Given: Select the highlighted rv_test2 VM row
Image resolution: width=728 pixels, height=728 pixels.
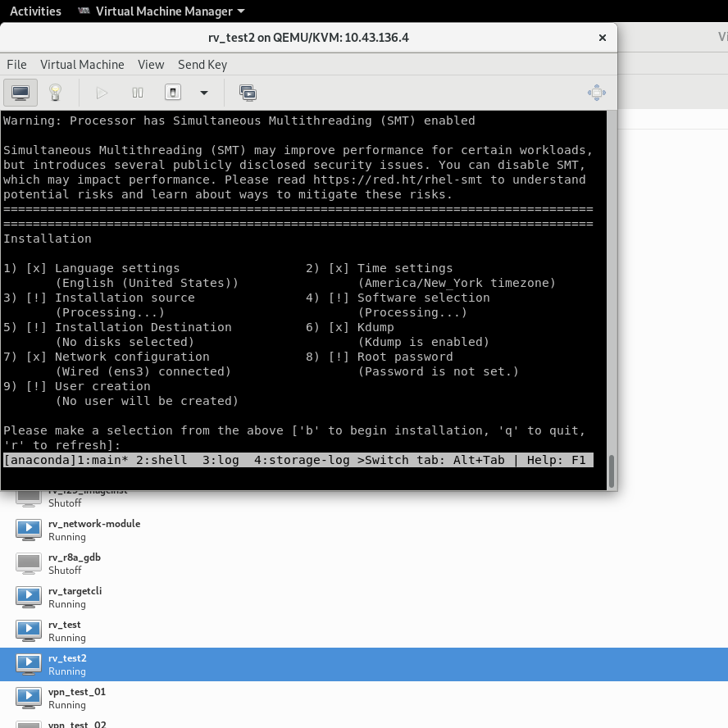Looking at the screenshot, I should [x=364, y=664].
